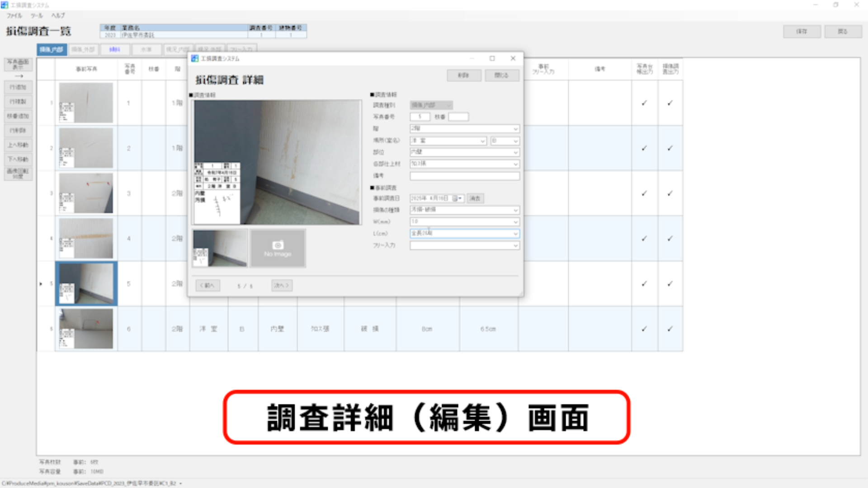Screen dimensions: 868x488
Task: Click the 行削除 side button
Action: pos(19,131)
